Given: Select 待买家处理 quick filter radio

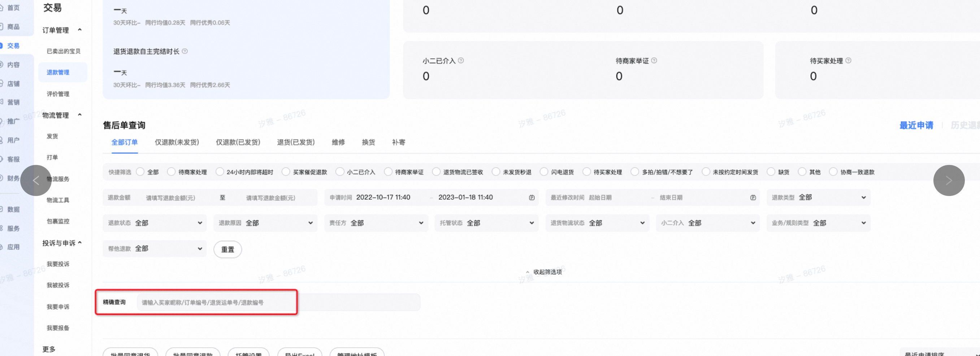Looking at the screenshot, I should (x=587, y=172).
